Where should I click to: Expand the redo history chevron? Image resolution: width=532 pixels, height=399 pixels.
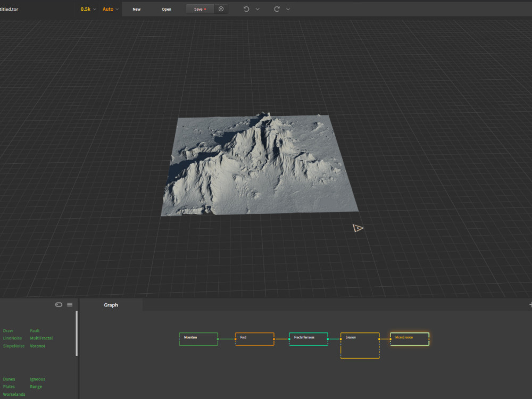click(288, 9)
